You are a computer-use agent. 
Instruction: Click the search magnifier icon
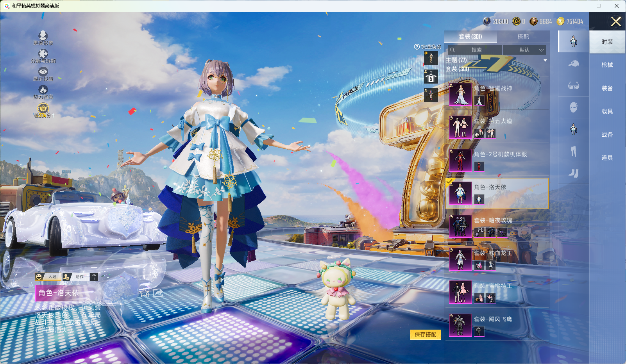[452, 50]
